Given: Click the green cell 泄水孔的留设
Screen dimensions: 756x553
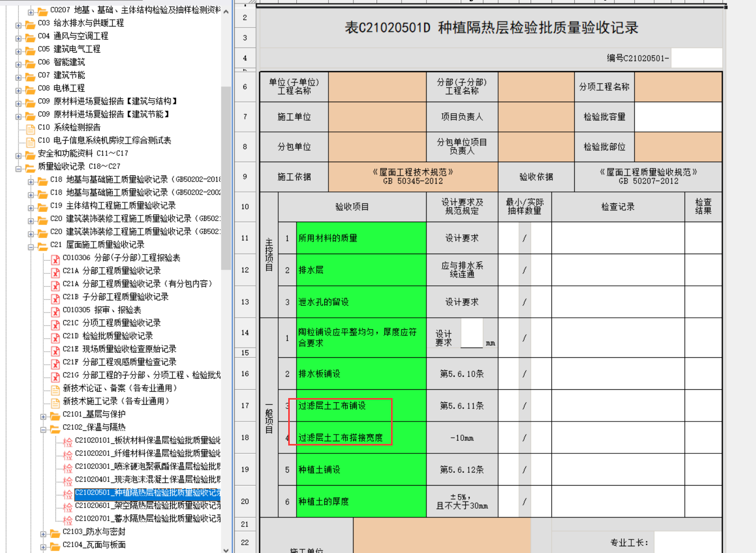Looking at the screenshot, I should (x=361, y=302).
